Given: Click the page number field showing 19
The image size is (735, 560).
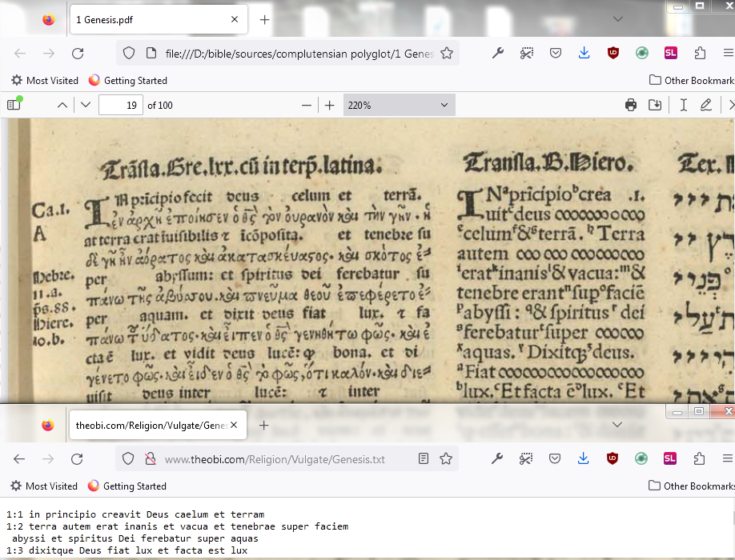Looking at the screenshot, I should 120,105.
